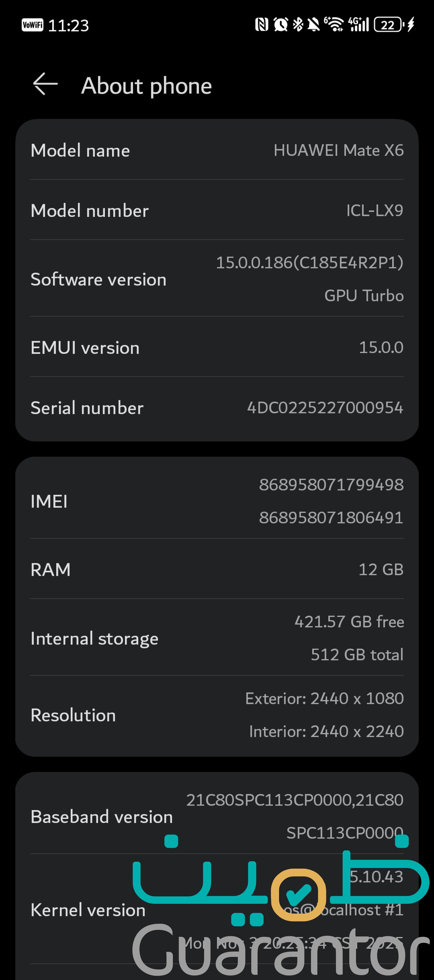This screenshot has height=980, width=434.
Task: Tap the Resolution row
Action: coord(217,715)
